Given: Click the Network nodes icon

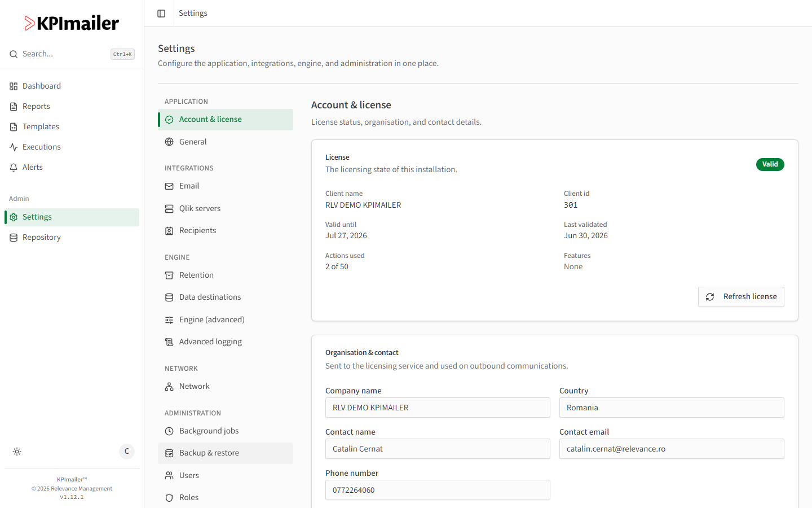Looking at the screenshot, I should click(169, 387).
